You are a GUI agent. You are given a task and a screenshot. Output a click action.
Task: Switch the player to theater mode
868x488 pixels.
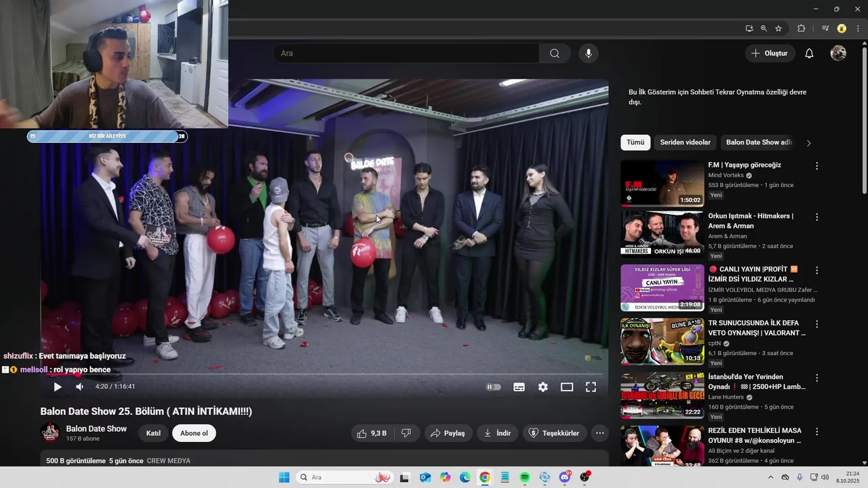[567, 387]
